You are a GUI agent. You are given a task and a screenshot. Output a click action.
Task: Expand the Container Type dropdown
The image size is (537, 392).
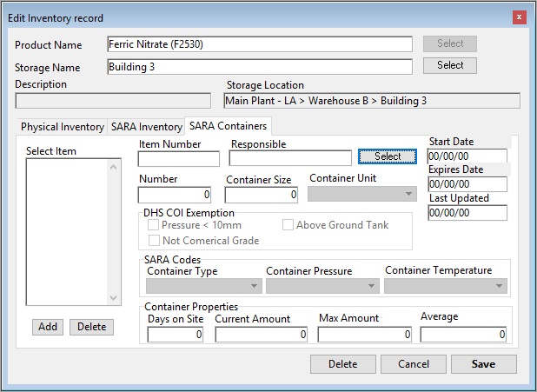coord(204,286)
